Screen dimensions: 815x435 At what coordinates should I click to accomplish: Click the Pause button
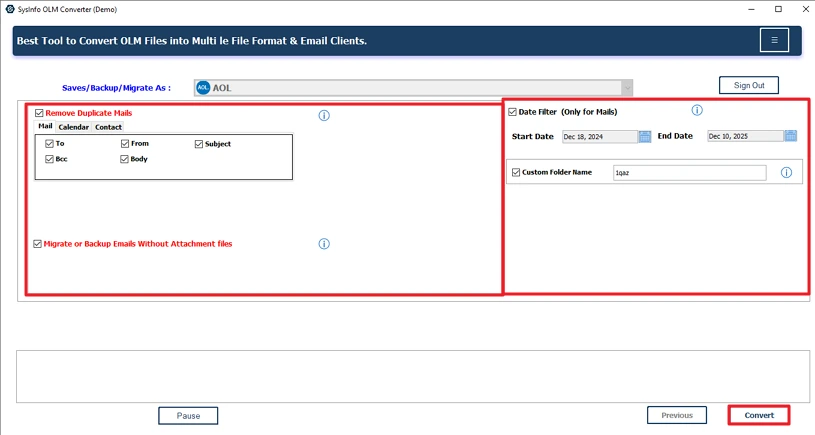pyautogui.click(x=188, y=416)
